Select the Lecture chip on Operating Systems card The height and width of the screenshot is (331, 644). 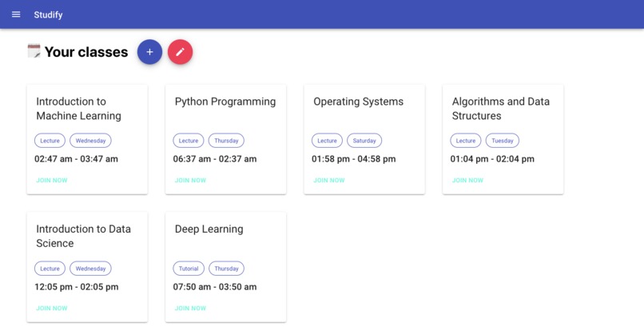pyautogui.click(x=327, y=141)
